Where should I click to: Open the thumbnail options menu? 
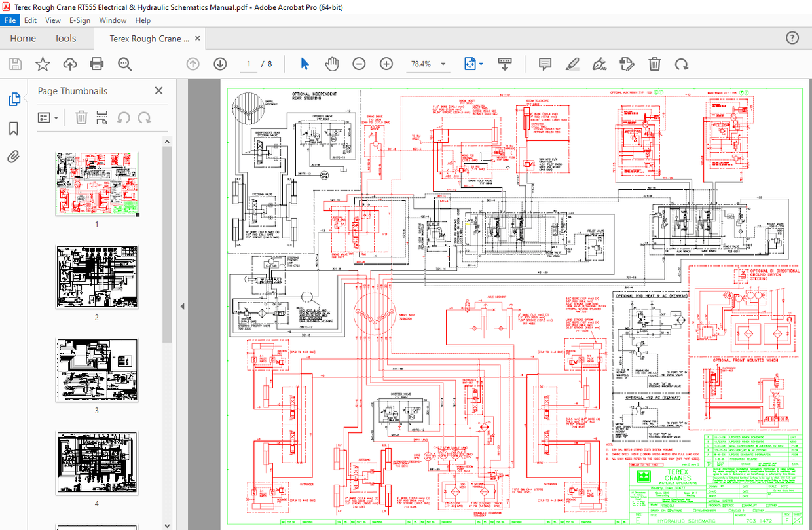48,117
